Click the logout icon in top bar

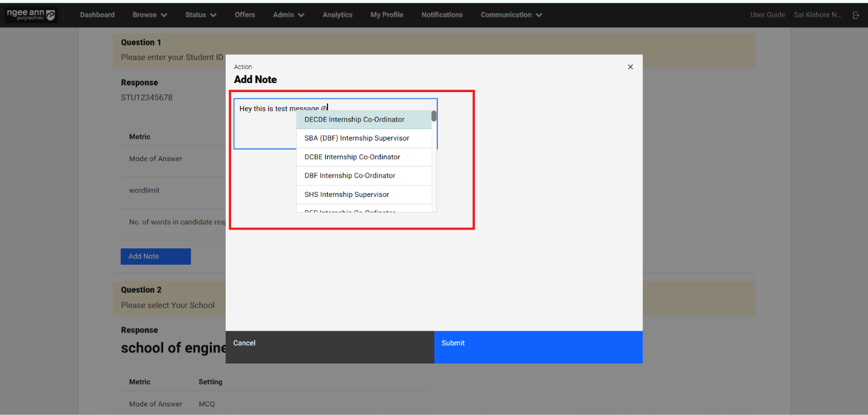(856, 15)
